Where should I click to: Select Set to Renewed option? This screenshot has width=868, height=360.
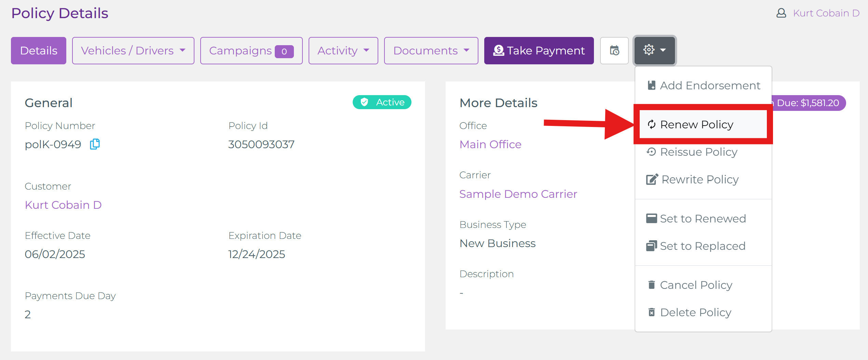point(703,218)
